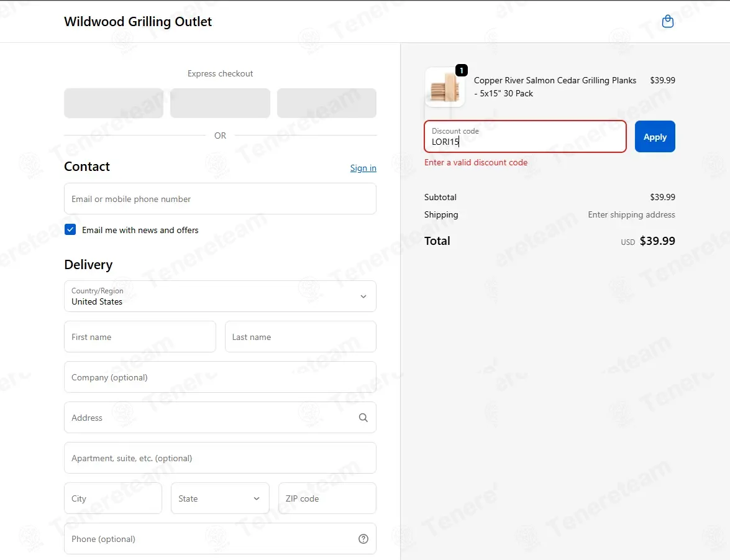This screenshot has width=730, height=560.
Task: Select the third express checkout button
Action: coord(327,103)
